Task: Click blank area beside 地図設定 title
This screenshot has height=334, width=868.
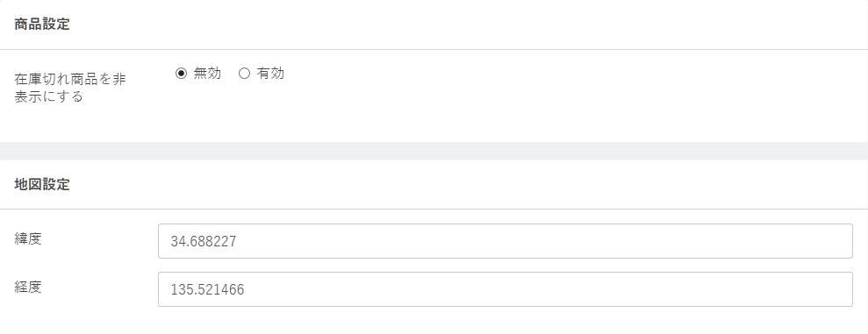Action: pyautogui.click(x=443, y=185)
